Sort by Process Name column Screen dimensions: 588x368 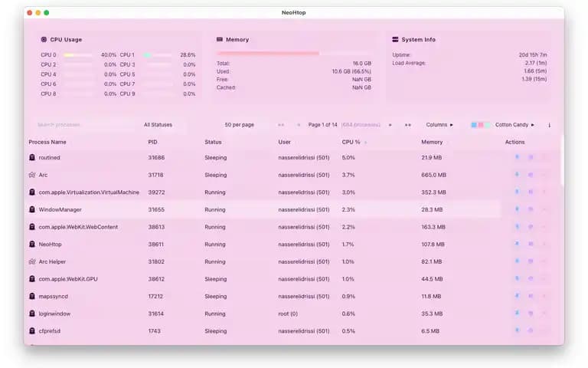(47, 142)
